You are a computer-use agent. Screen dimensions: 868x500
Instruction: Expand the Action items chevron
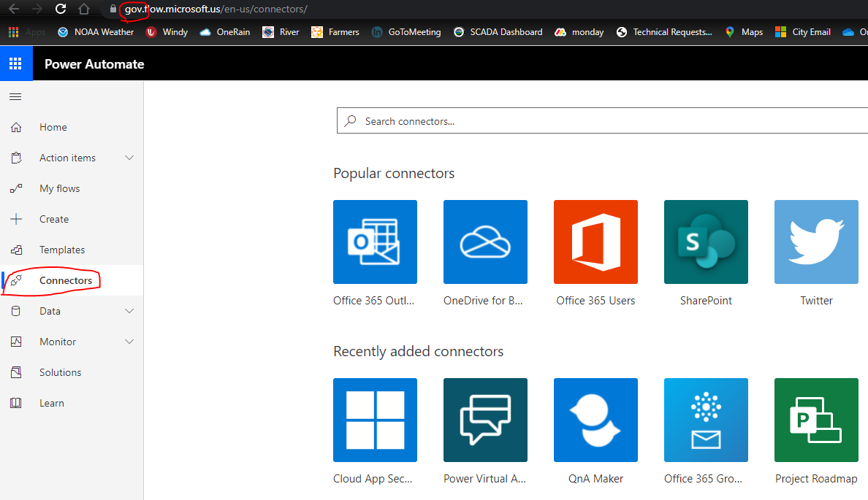[129, 158]
